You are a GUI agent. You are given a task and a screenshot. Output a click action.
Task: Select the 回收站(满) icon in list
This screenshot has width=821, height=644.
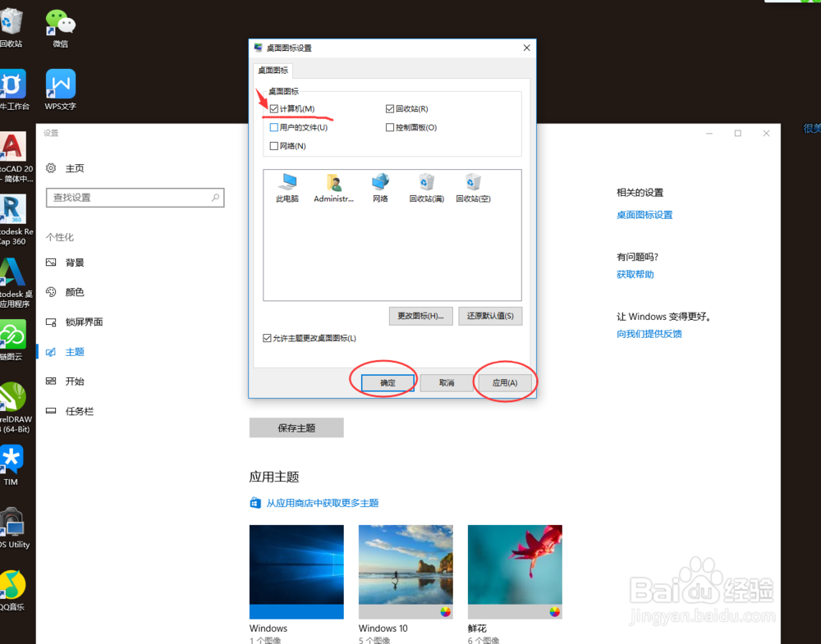coord(427,188)
